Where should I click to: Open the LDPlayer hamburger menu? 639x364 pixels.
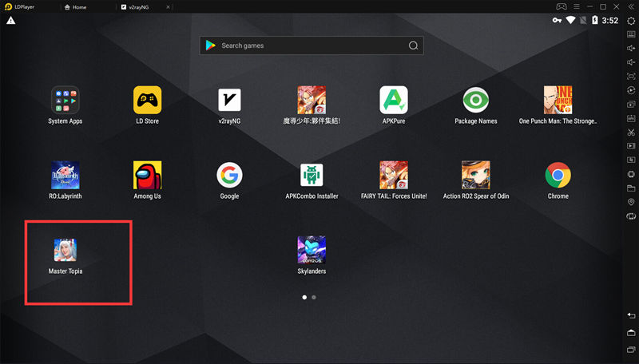[x=577, y=6]
